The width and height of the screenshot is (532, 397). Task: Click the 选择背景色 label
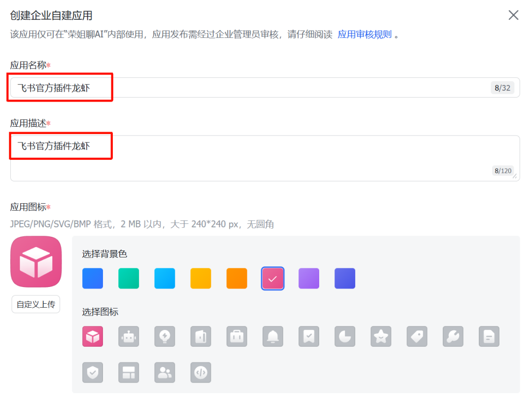[104, 254]
